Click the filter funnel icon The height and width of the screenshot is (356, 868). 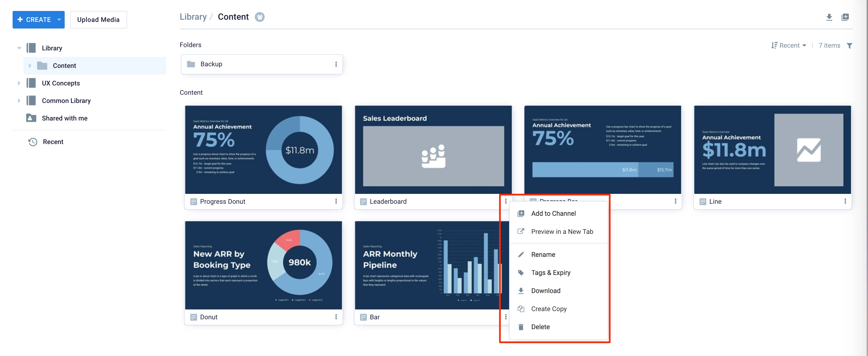pos(849,46)
